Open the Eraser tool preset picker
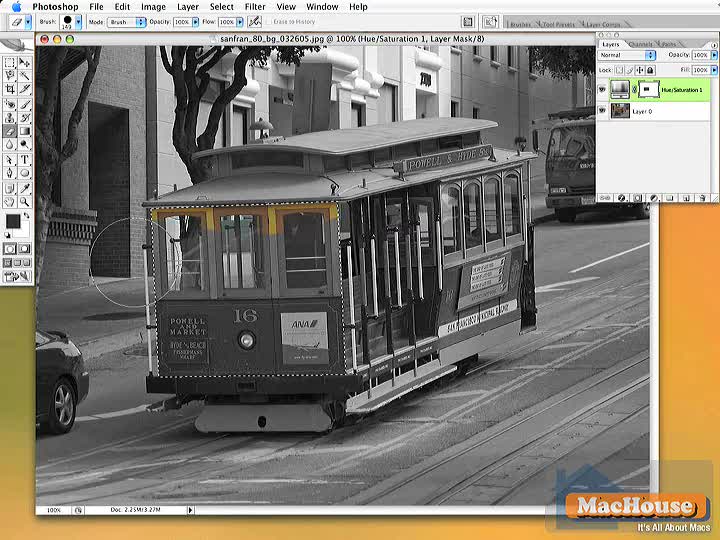Viewport: 720px width, 540px height. 28,22
